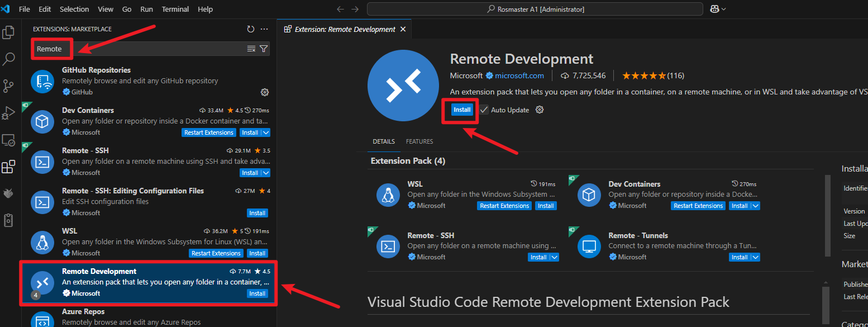Select the Azure Repos extension entry
Screen dimensions: 868x327
coord(149,317)
